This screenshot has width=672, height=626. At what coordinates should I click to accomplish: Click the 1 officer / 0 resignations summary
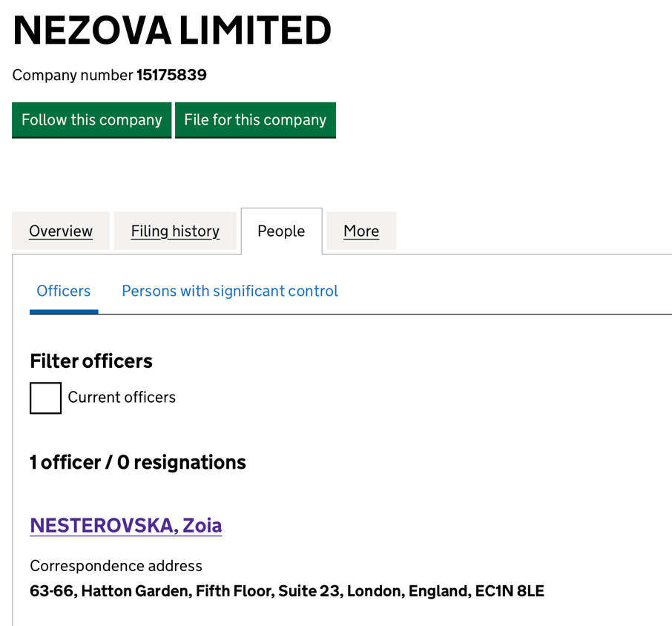click(x=138, y=463)
